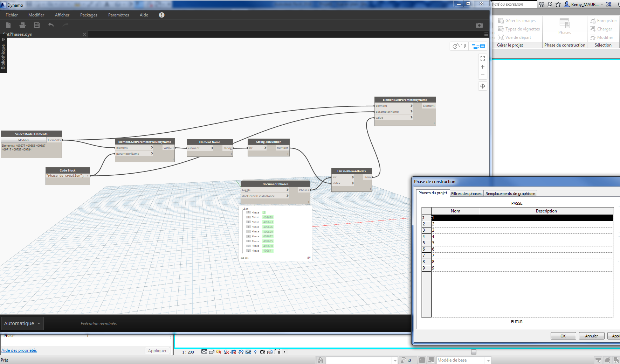Click the pan mode arrows icon
The height and width of the screenshot is (364, 620).
click(x=483, y=86)
